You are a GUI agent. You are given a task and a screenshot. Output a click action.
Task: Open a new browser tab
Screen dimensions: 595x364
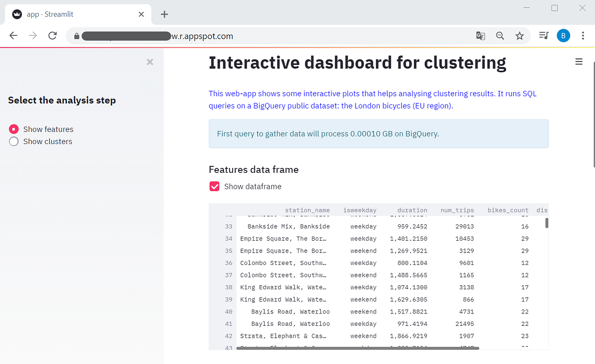pos(164,14)
